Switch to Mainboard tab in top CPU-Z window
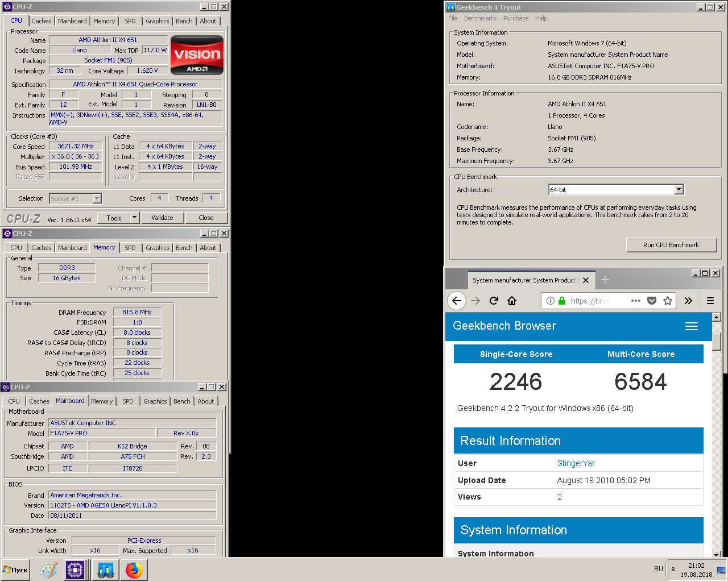The height and width of the screenshot is (582, 728). tap(72, 21)
